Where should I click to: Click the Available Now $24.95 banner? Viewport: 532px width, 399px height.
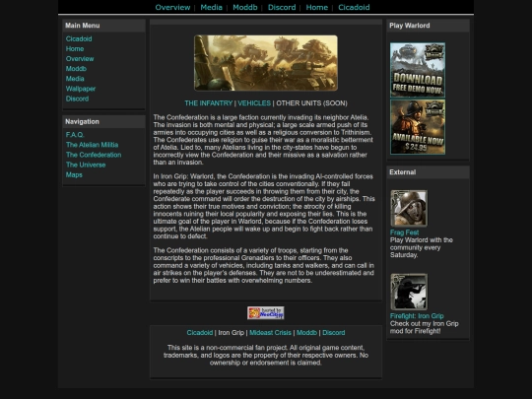coord(418,127)
